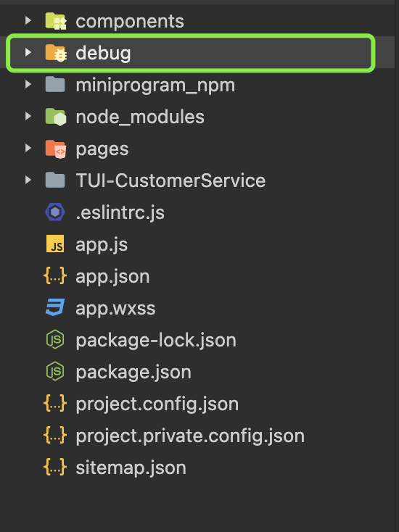Open project.config.json file
Viewport: 399px width, 532px height.
pos(157,404)
